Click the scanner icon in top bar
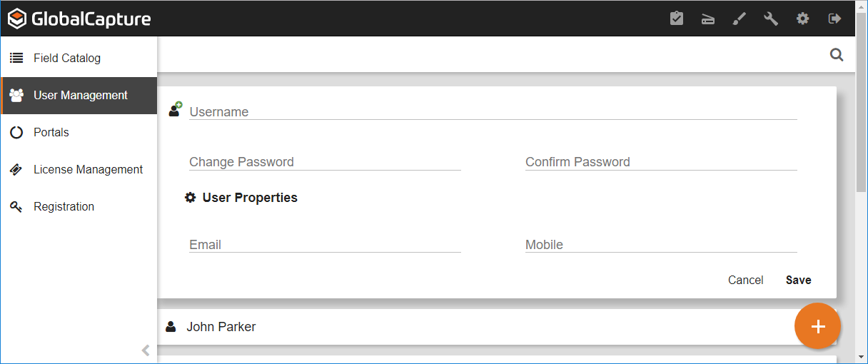This screenshot has width=868, height=364. tap(708, 19)
